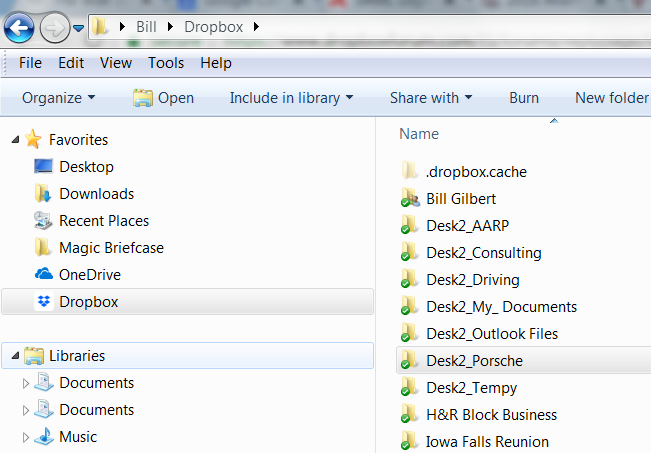Open the View menu
This screenshot has width=651, height=453.
[x=116, y=63]
